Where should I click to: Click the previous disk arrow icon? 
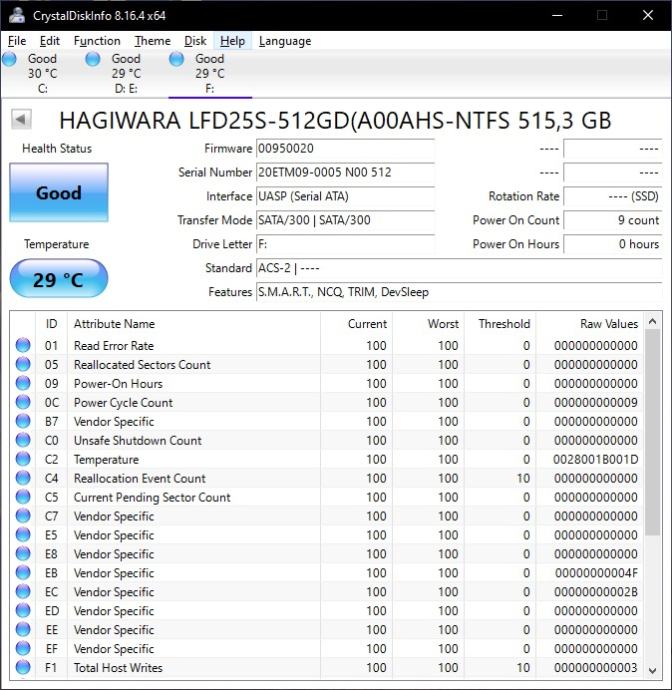coord(21,120)
